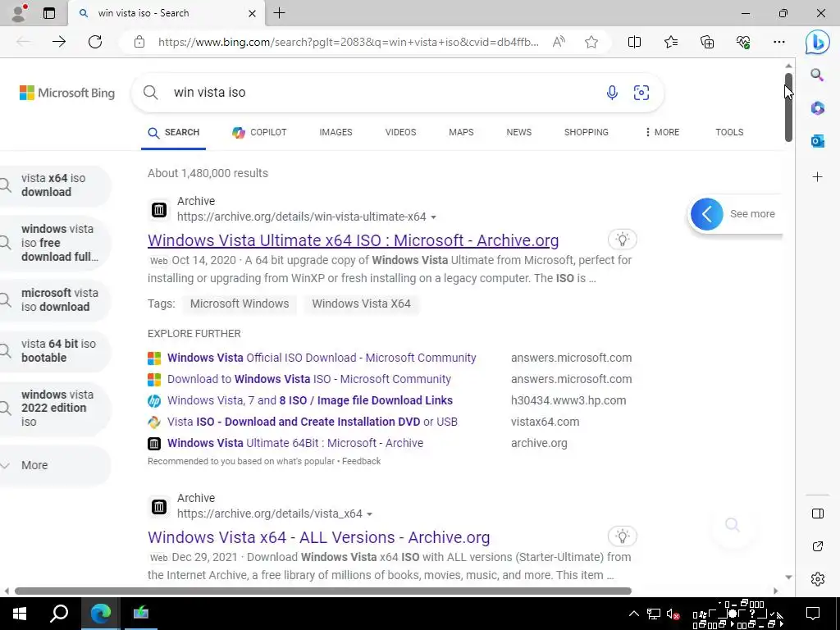Screen dimensions: 840x630
Task: Switch to the NEWS tab
Action: (519, 132)
